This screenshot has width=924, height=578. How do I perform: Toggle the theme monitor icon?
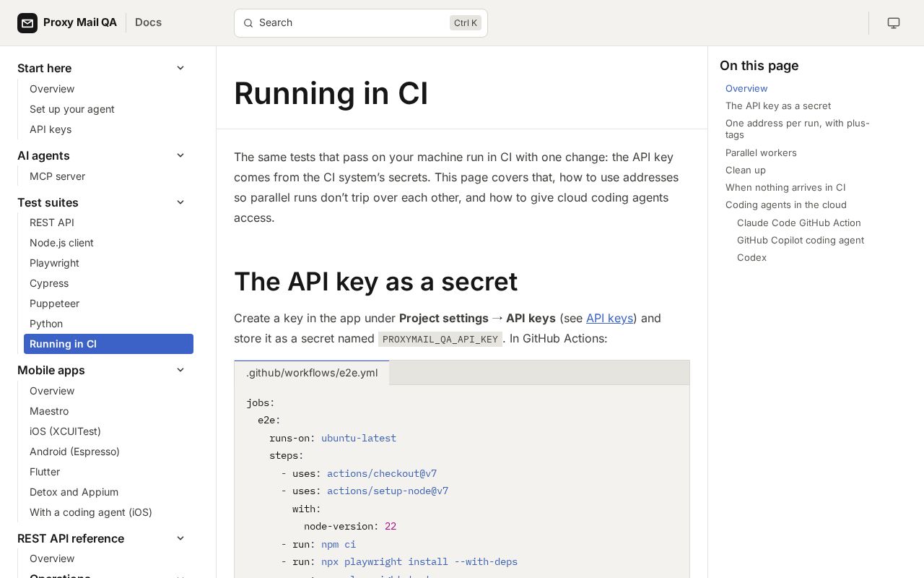(894, 23)
